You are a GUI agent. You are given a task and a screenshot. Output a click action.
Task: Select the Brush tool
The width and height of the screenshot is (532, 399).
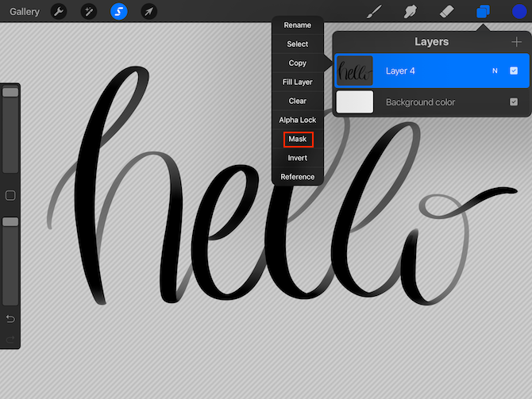(x=375, y=12)
